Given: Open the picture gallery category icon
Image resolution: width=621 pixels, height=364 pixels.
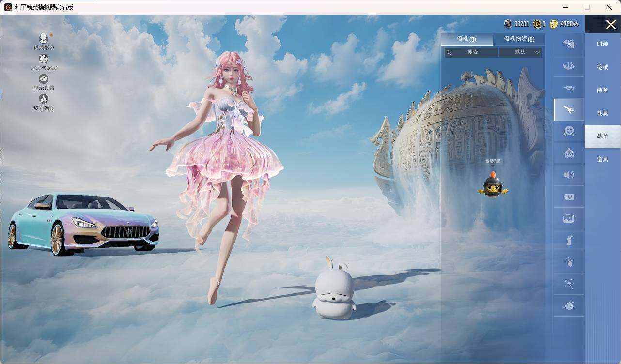Looking at the screenshot, I should coord(569,219).
